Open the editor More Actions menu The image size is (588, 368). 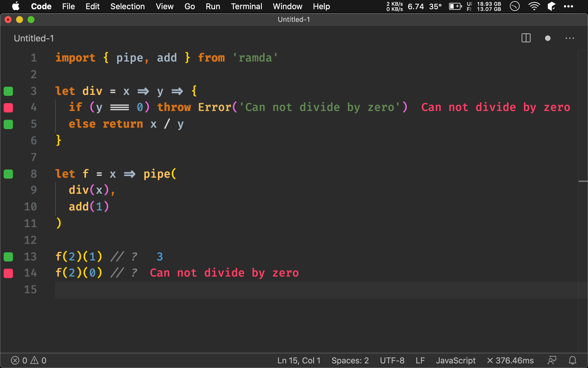[570, 38]
